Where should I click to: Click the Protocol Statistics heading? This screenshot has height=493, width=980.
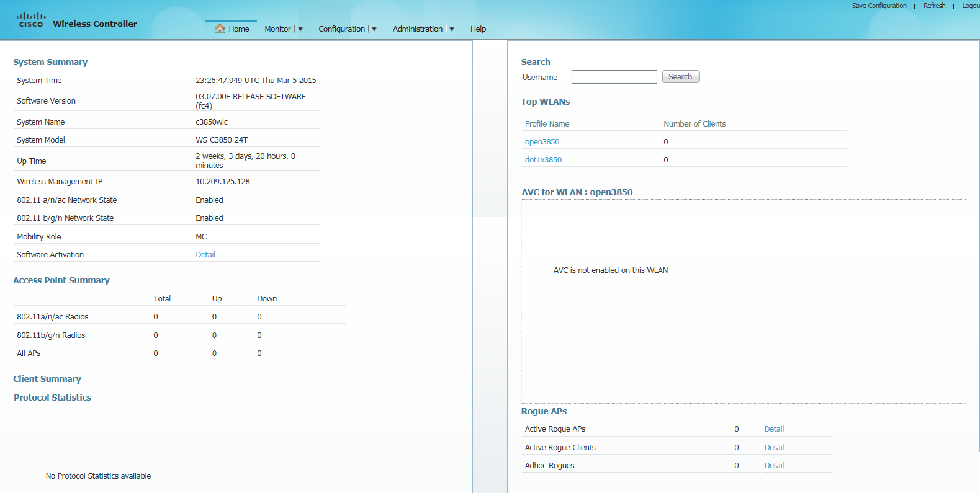click(x=52, y=398)
